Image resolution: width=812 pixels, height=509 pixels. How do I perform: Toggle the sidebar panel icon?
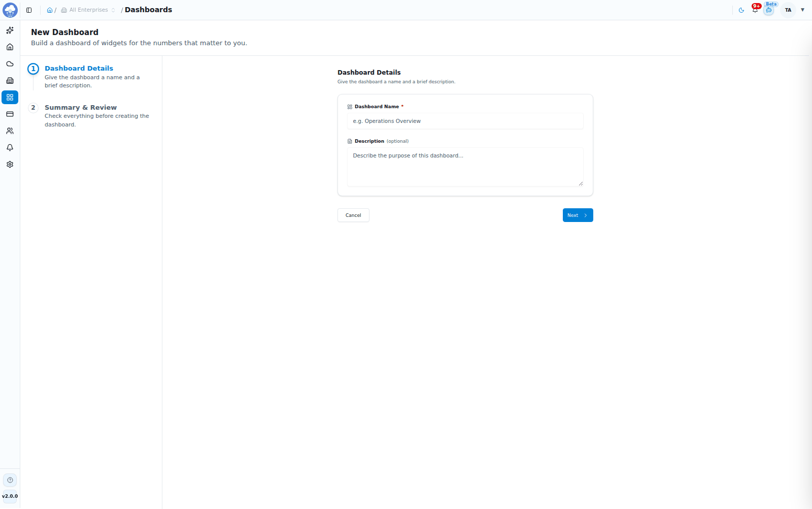pos(29,10)
